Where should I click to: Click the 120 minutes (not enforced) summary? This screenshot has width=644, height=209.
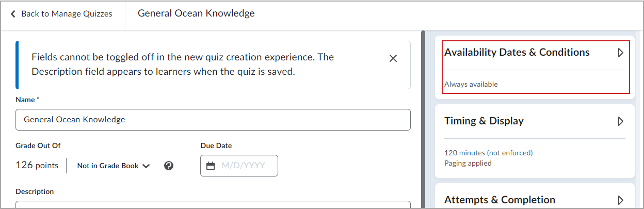(x=489, y=153)
